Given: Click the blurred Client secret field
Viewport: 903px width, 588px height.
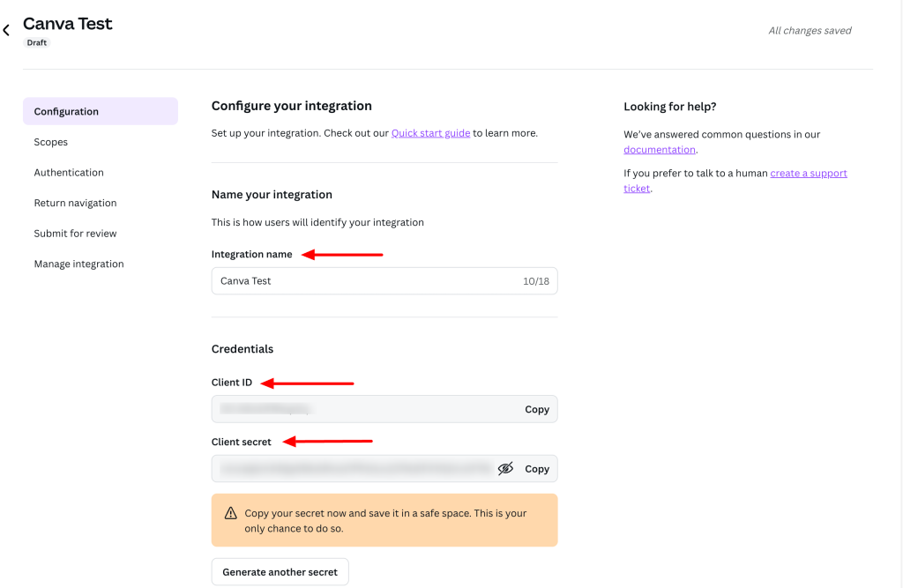Looking at the screenshot, I should pyautogui.click(x=353, y=469).
